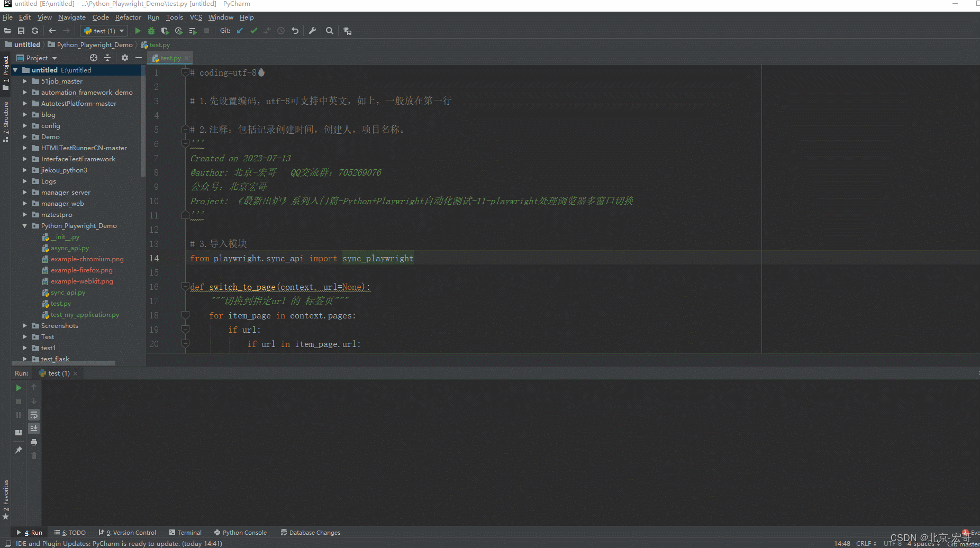Open the run configuration dropdown
This screenshot has height=548, width=980.
pyautogui.click(x=121, y=31)
